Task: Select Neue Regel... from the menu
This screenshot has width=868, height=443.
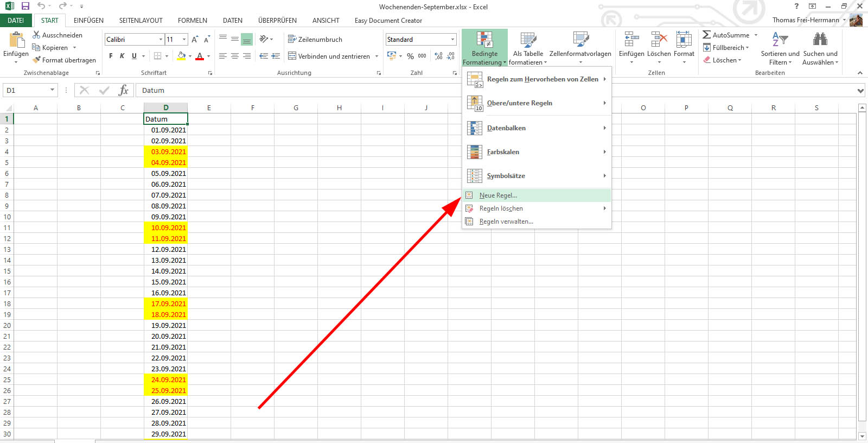Action: (x=498, y=195)
